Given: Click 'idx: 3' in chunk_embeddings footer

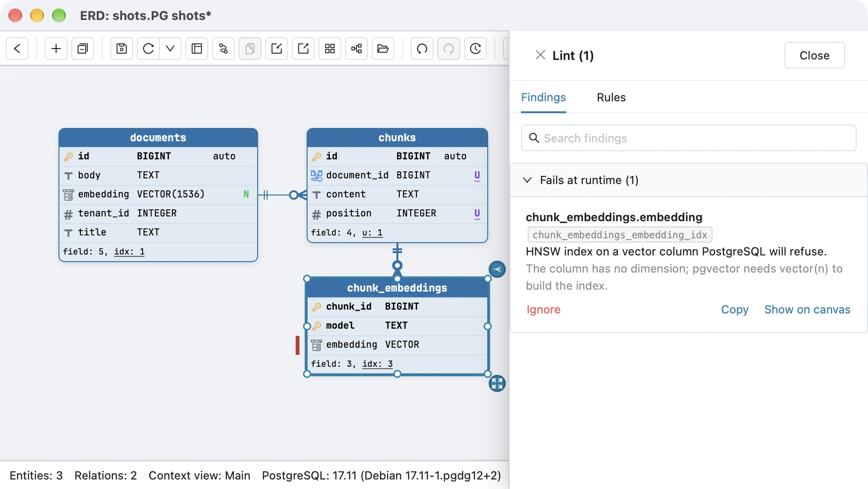Looking at the screenshot, I should pos(377,364).
